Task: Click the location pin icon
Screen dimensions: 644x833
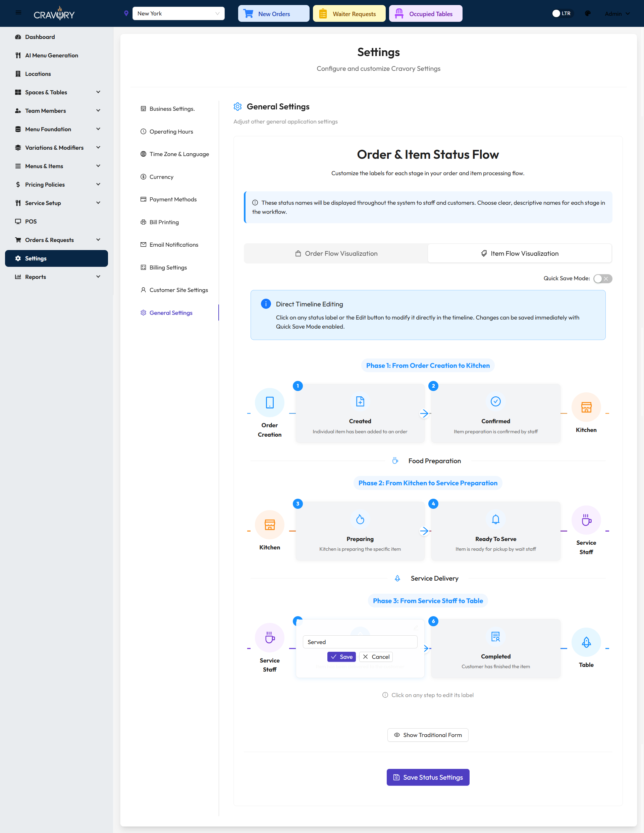Action: [x=126, y=13]
